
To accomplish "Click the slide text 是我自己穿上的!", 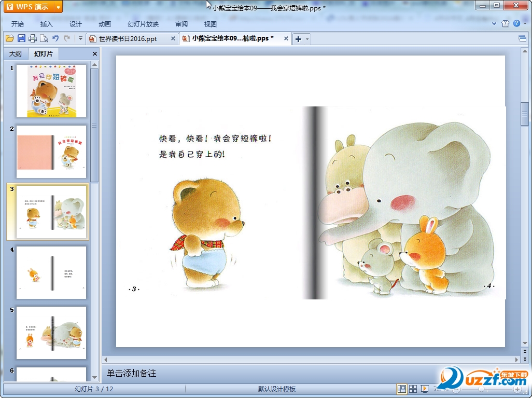I will [192, 154].
